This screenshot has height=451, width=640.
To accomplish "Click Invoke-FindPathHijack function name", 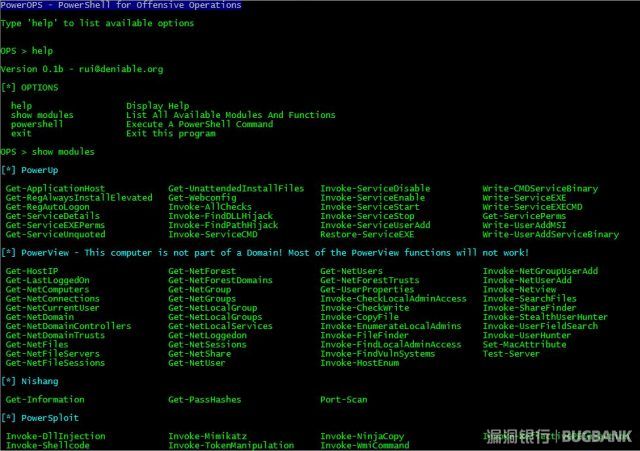I will tap(223, 225).
